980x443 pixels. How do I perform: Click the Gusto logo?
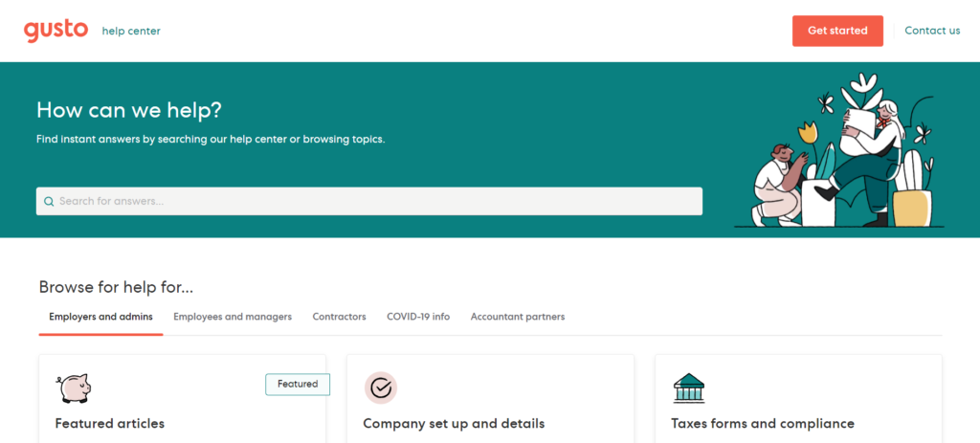click(56, 31)
